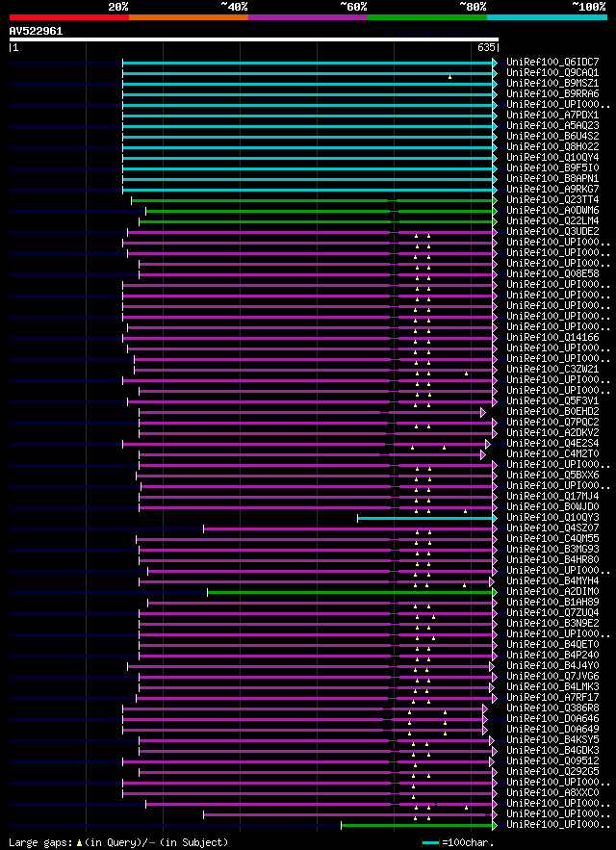Select subject label UniRef100_Q14166

coord(552,337)
